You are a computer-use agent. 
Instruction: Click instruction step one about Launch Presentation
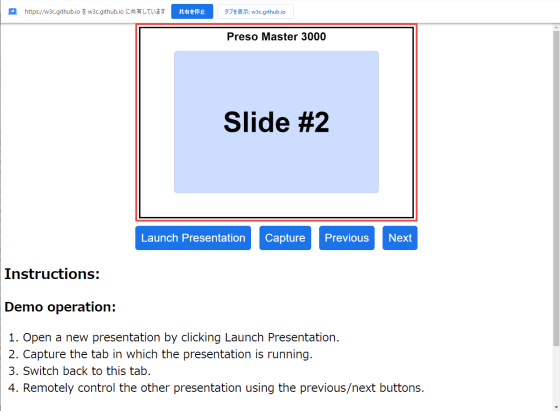181,337
